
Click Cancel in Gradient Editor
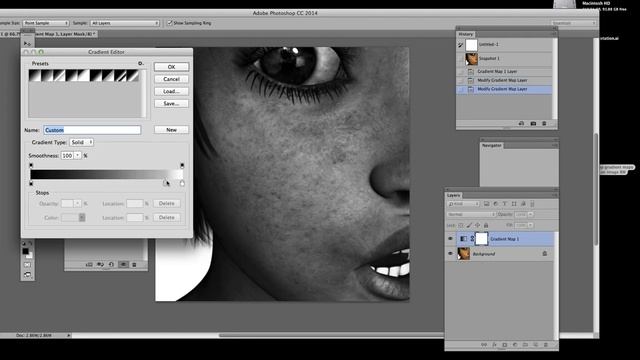pyautogui.click(x=171, y=79)
